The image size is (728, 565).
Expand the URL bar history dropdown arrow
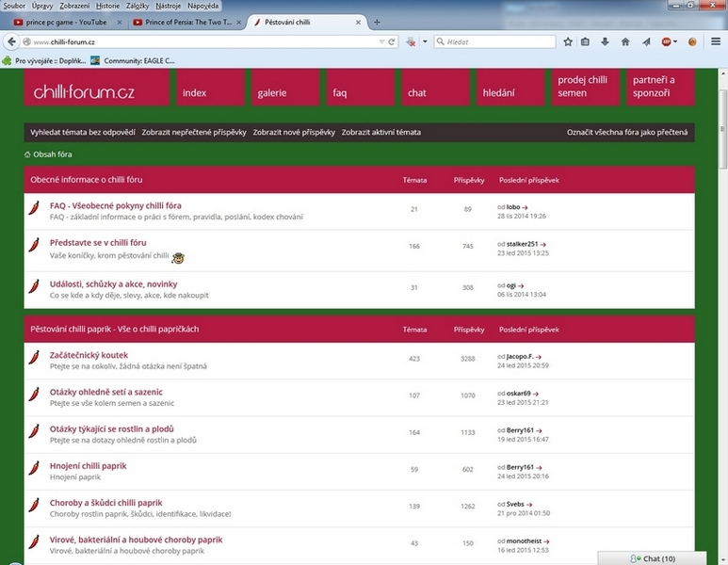coord(380,41)
